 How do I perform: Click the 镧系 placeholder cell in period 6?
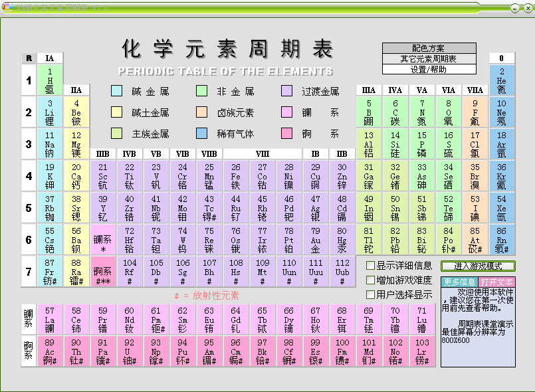(103, 240)
